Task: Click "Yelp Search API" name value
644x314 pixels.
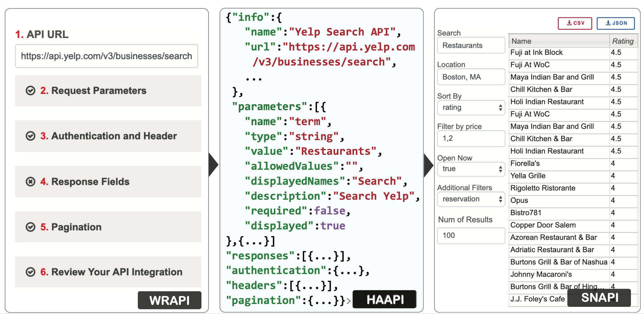Action: point(342,32)
